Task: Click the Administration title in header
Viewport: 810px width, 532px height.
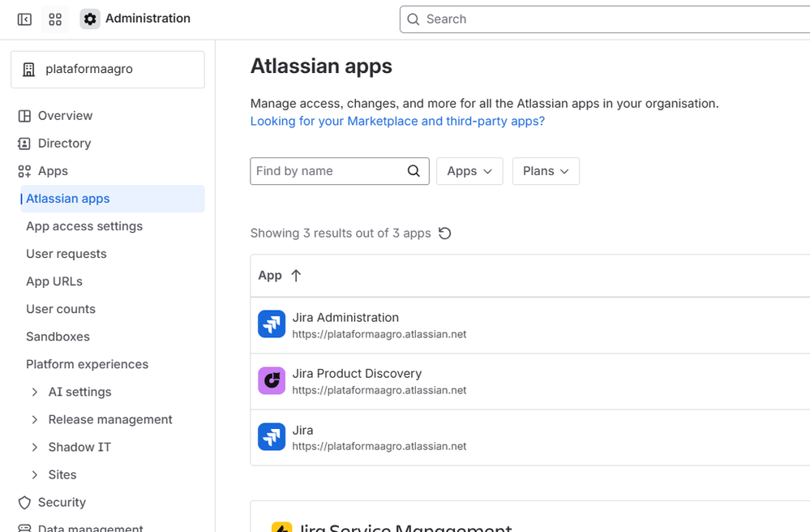Action: pos(148,19)
